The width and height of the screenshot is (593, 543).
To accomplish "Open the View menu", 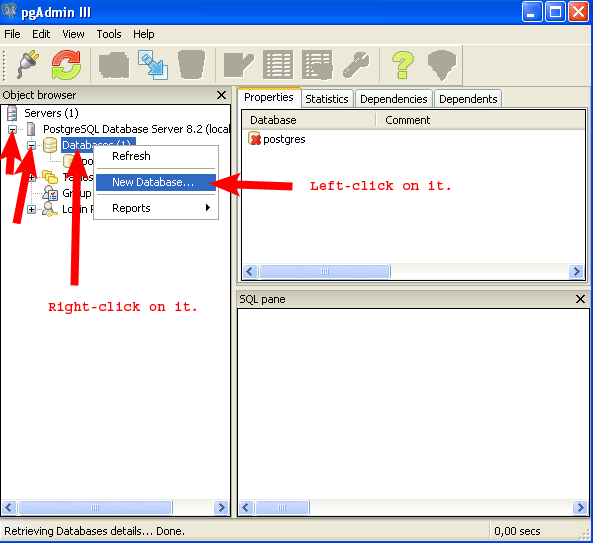I will (73, 34).
